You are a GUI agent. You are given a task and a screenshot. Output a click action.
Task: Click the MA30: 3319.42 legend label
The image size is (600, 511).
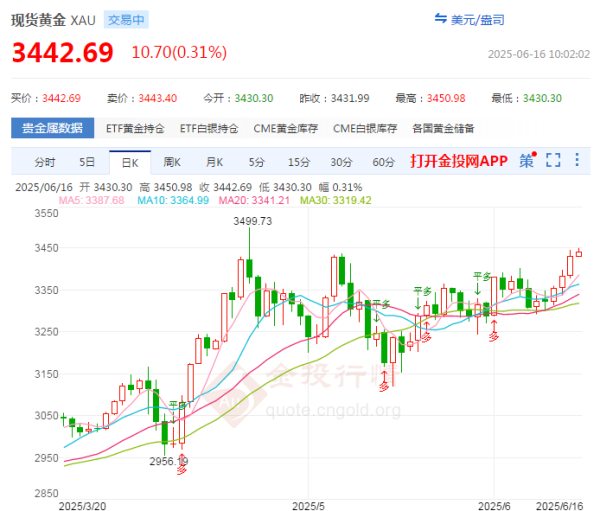(x=336, y=200)
